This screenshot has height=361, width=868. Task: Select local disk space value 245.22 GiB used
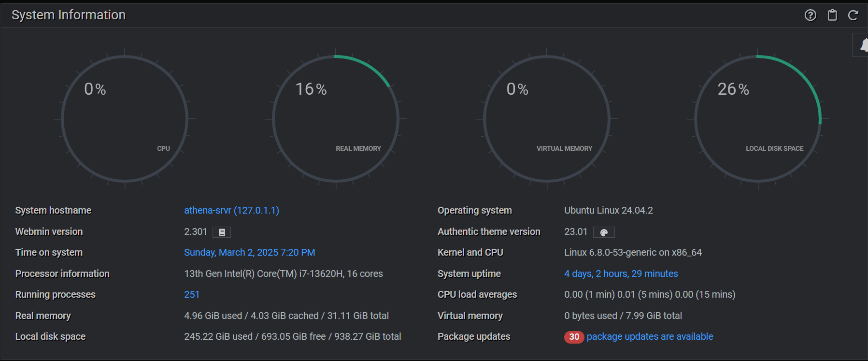coord(292,336)
